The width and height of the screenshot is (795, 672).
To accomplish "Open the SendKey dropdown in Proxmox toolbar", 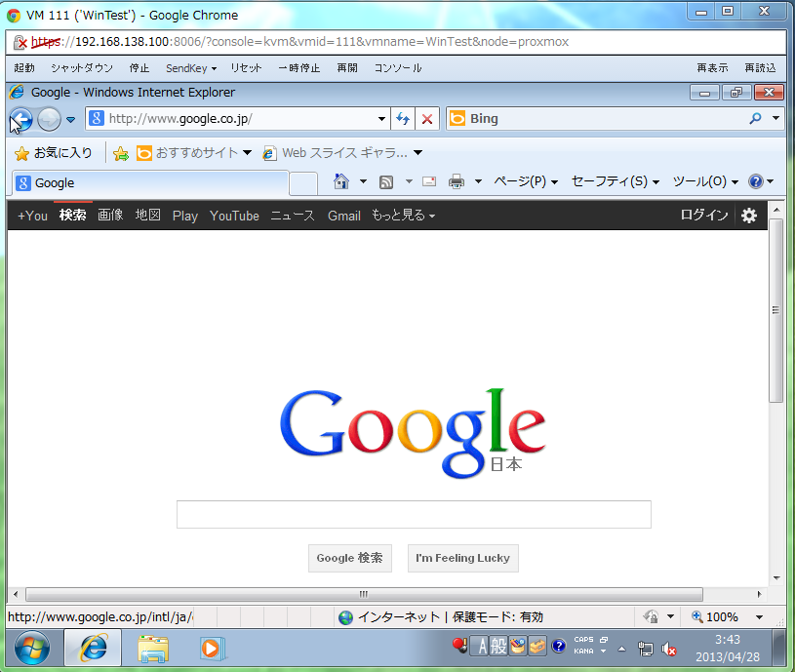I will pyautogui.click(x=191, y=68).
